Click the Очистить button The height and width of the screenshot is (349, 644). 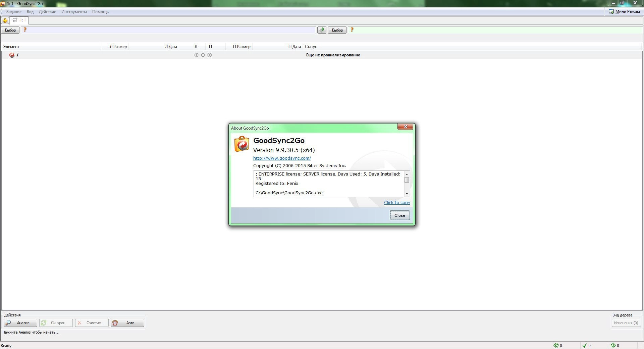point(92,323)
